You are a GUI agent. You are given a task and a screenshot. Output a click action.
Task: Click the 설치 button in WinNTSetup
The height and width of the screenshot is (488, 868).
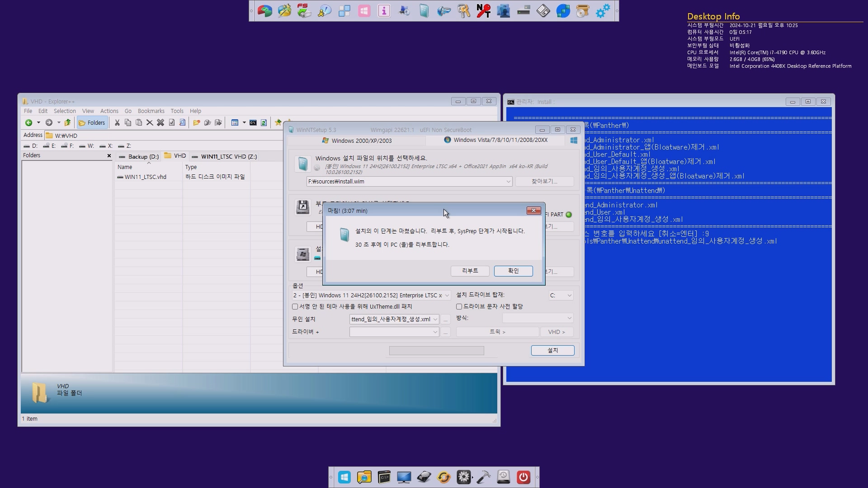[552, 350]
